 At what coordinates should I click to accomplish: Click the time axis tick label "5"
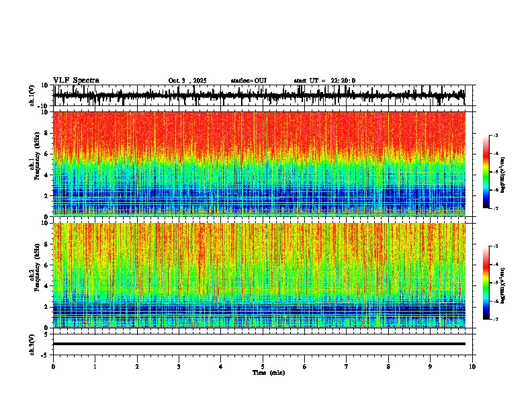[x=263, y=367]
